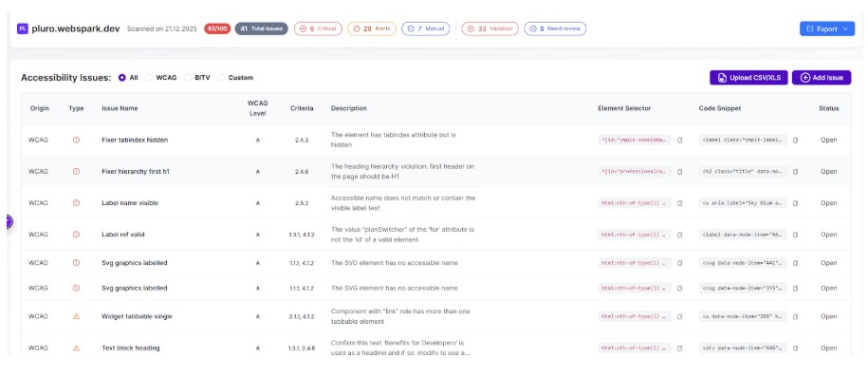Click Open status of Fixer tabindex hidden

click(x=829, y=141)
